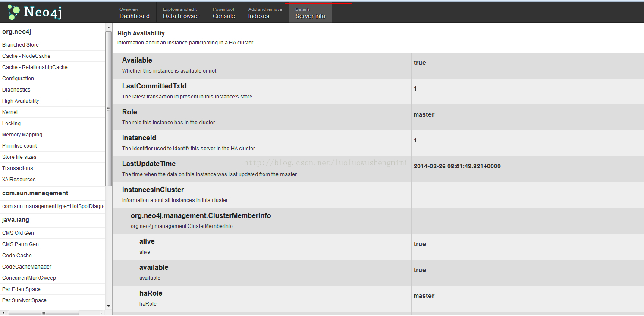The width and height of the screenshot is (644, 316).
Task: Open Primitive count in sidebar
Action: click(x=19, y=146)
